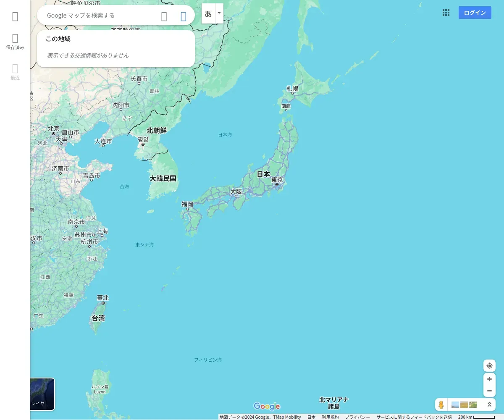The height and width of the screenshot is (420, 504).
Task: Click the この地域 panel heading
Action: click(58, 39)
